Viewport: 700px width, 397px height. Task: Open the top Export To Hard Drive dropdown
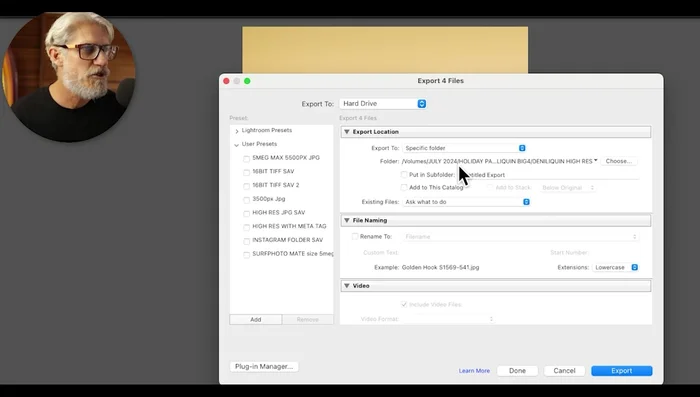[383, 104]
